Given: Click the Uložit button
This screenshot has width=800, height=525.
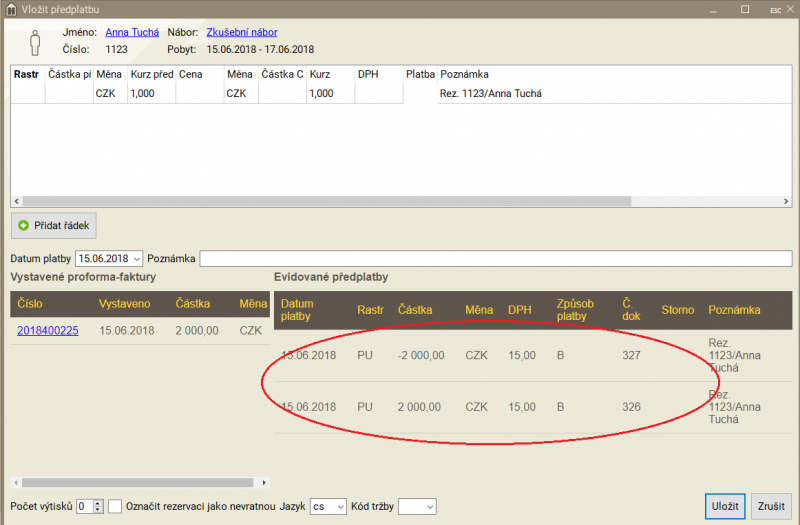Looking at the screenshot, I should [725, 506].
